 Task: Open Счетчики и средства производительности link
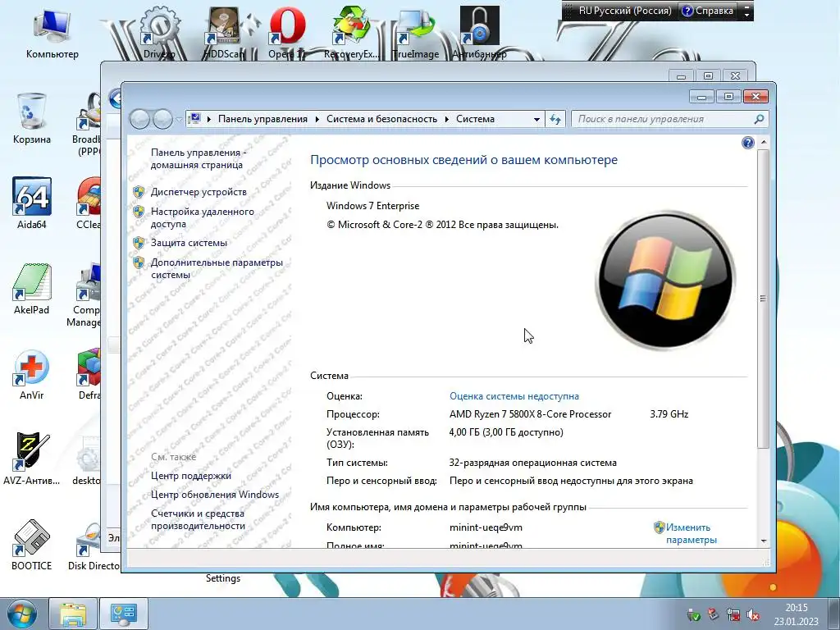(x=198, y=519)
